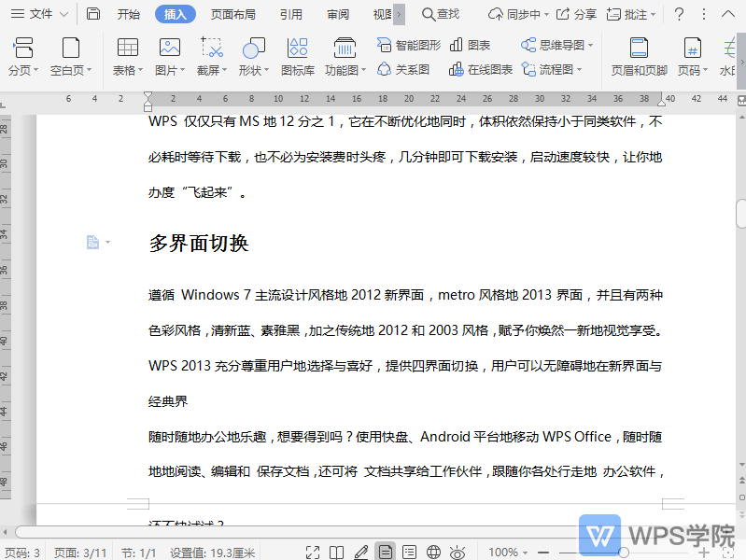Click the Picture (图片) icon
The width and height of the screenshot is (746, 560).
[x=169, y=49]
